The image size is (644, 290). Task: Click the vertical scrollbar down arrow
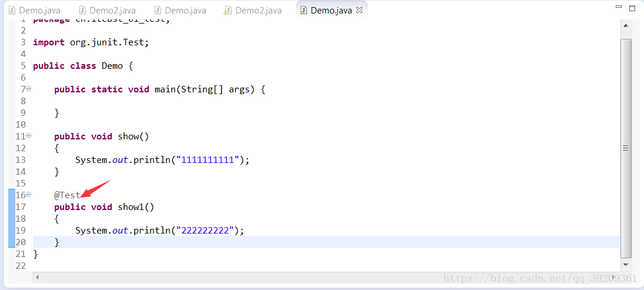click(x=626, y=265)
